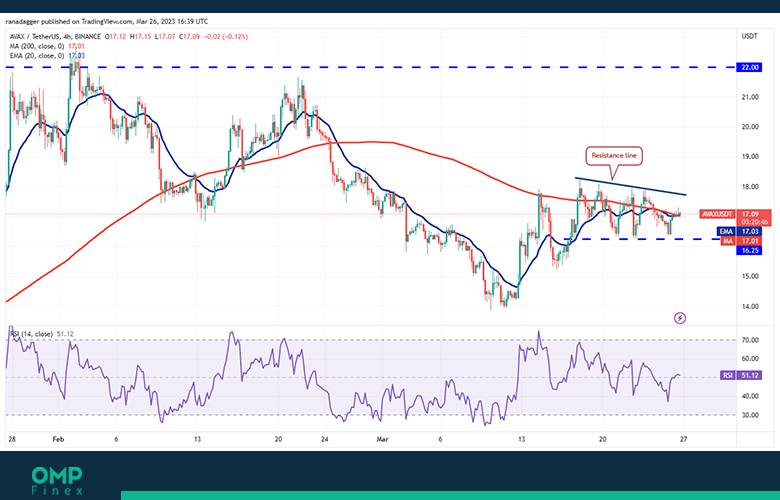The image size is (780, 500).
Task: Click the "EMA (20, close, 0)" legend
Action: tap(37, 56)
